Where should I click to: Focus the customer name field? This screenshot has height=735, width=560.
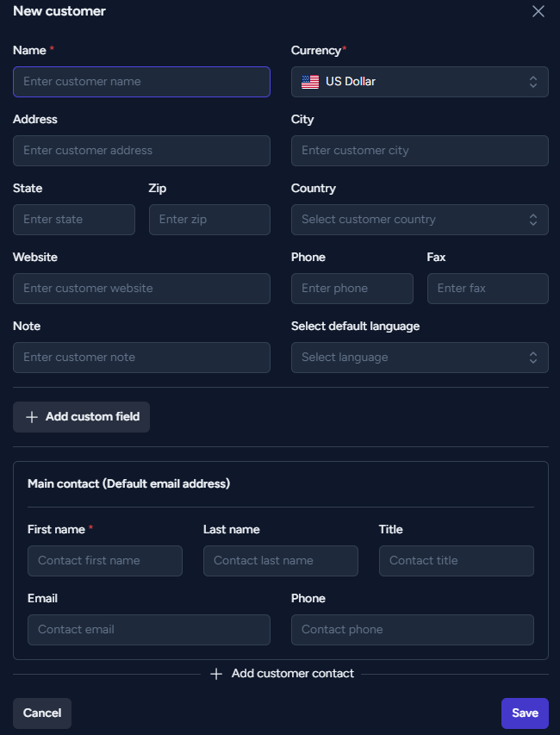[x=141, y=82]
